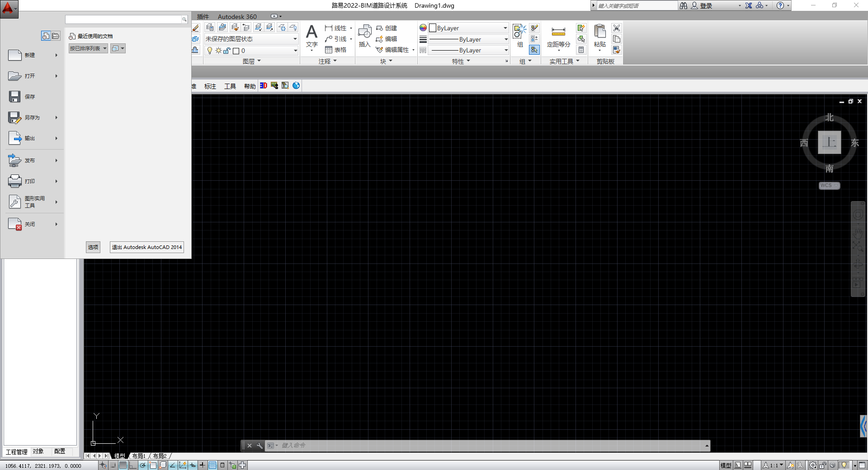Open the Tools (工具) menu
The image size is (868, 470).
tap(230, 86)
